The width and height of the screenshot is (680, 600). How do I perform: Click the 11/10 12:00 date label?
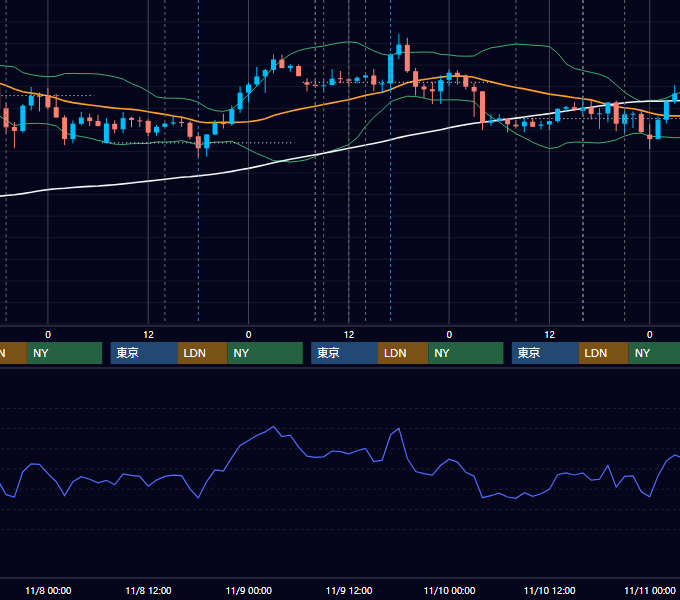(x=549, y=590)
